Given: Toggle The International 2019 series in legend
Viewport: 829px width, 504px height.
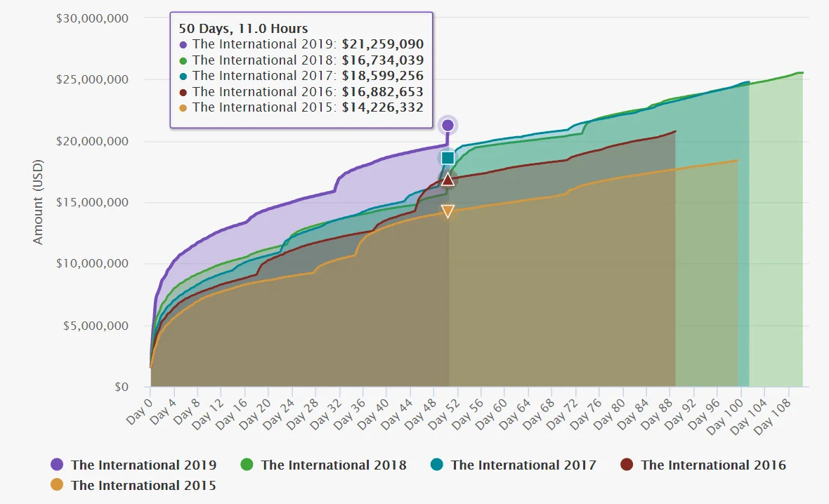Looking at the screenshot, I should [133, 465].
